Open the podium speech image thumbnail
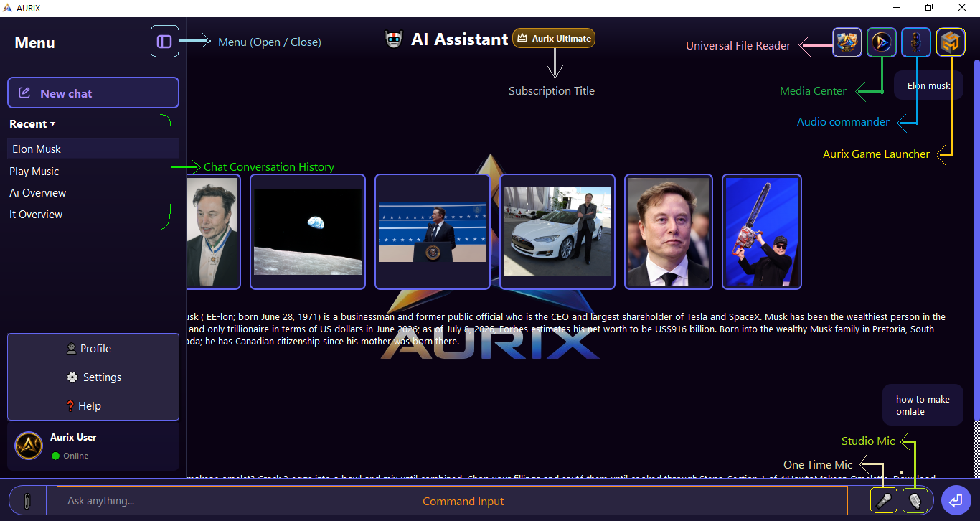Viewport: 980px width, 521px height. tap(433, 232)
